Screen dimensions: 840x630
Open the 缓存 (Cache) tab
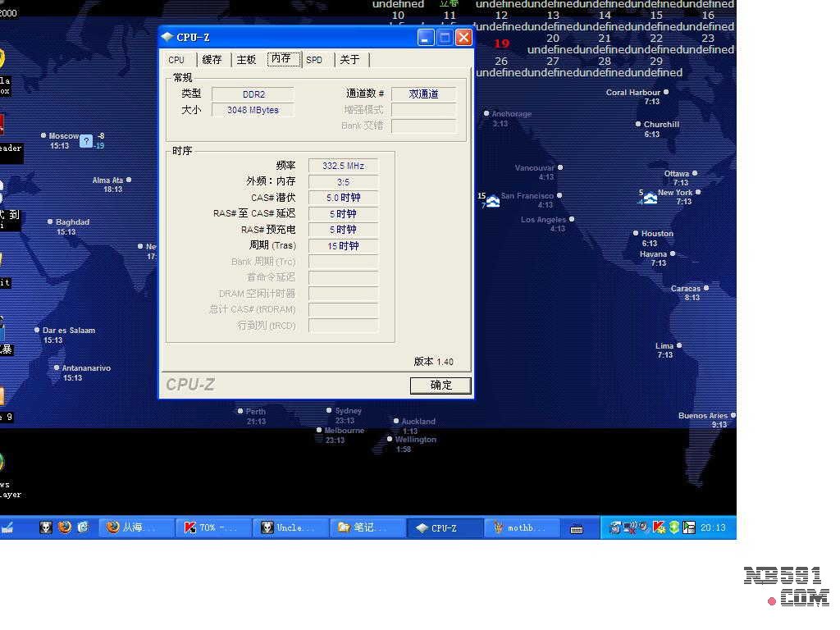[x=212, y=60]
